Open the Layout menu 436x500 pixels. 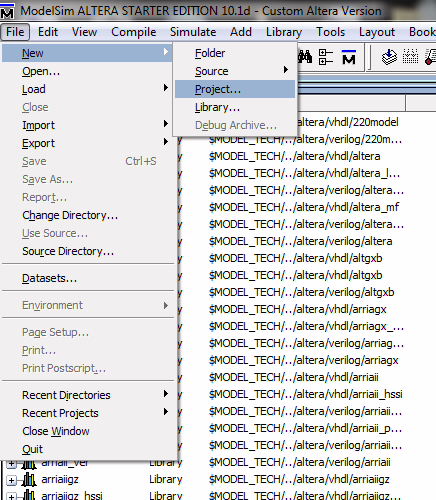(377, 32)
